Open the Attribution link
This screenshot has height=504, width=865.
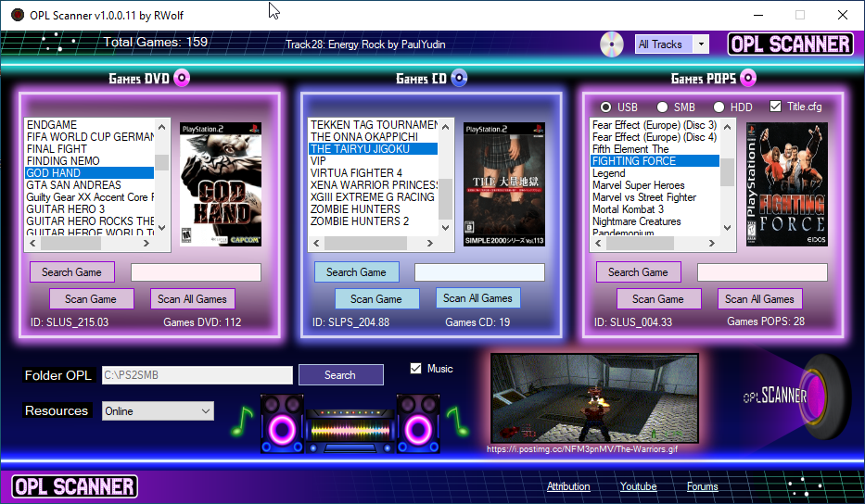tap(568, 486)
